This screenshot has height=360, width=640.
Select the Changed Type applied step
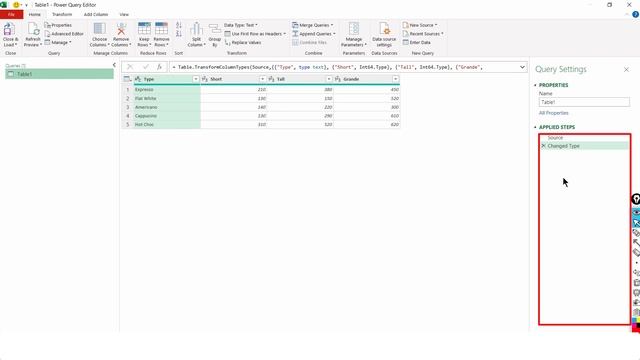584,146
